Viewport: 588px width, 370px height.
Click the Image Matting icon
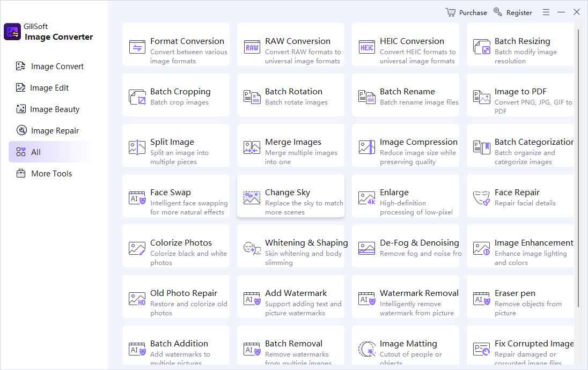click(367, 349)
